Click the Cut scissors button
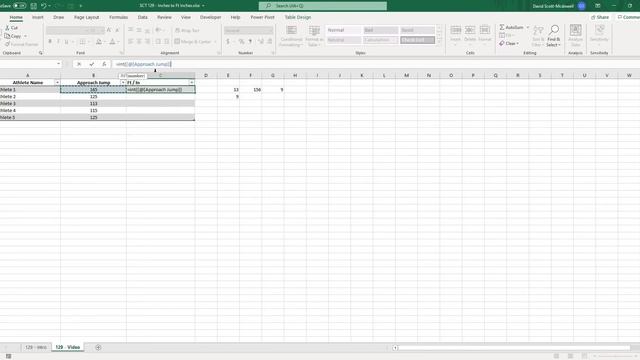The image size is (640, 360). (x=11, y=28)
